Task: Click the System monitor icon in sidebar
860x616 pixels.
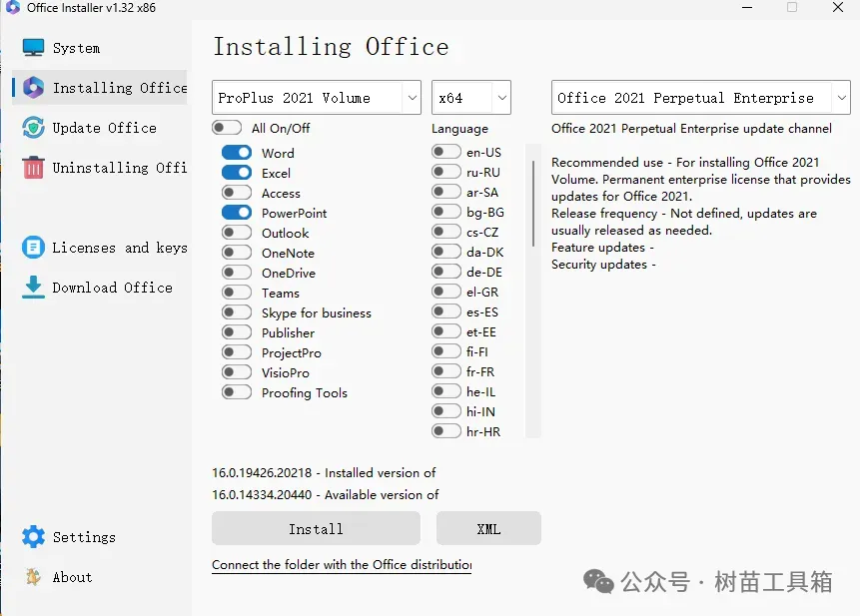Action: [x=34, y=48]
